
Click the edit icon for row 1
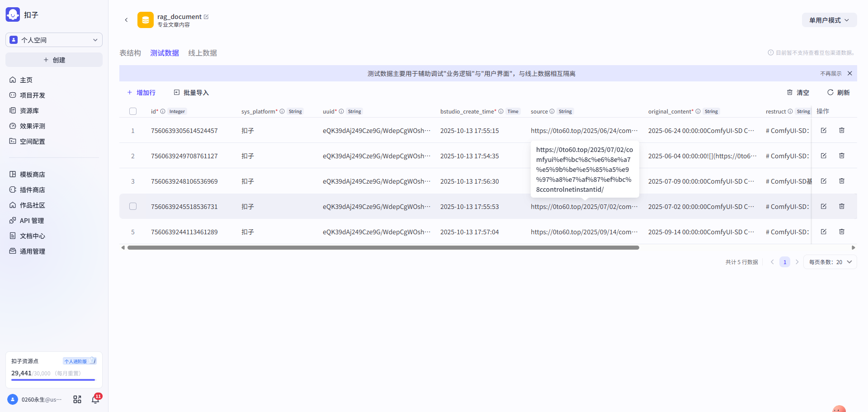[823, 130]
